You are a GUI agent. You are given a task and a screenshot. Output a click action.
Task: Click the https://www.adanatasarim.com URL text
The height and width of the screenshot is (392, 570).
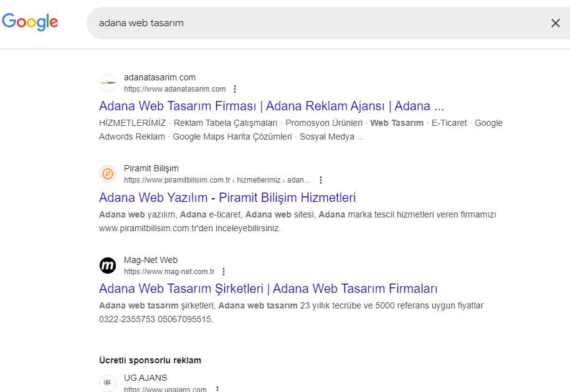coord(174,89)
